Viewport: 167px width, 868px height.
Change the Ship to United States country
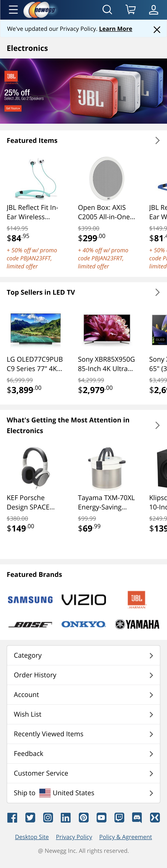coord(83,793)
